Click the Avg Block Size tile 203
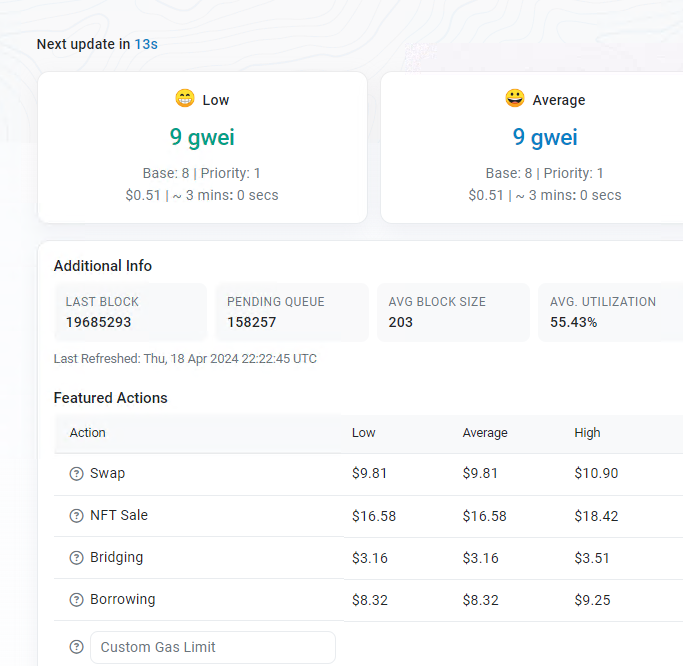Viewport: 683px width, 666px height. tap(453, 312)
